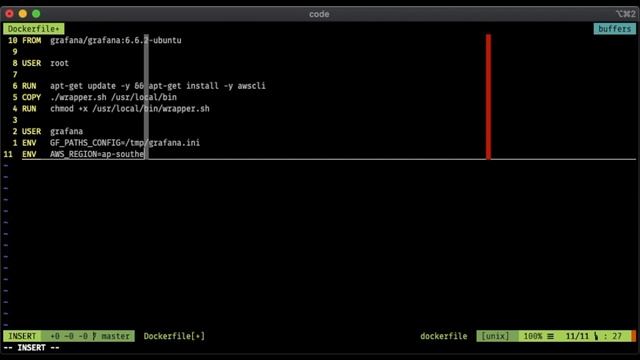Click current line number 11
Screen dimensions: 640x360
pos(8,154)
